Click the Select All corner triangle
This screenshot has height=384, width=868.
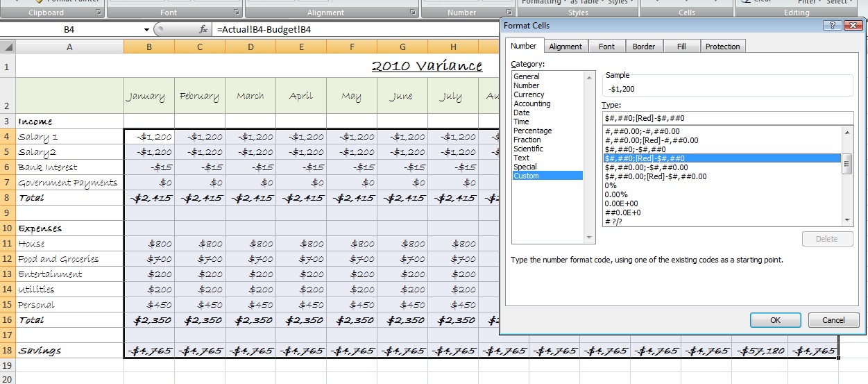tap(8, 47)
